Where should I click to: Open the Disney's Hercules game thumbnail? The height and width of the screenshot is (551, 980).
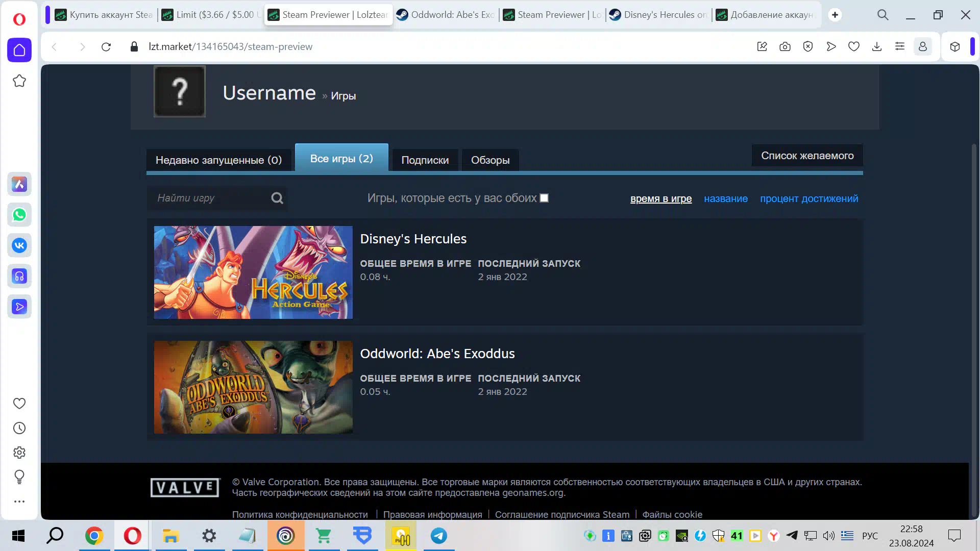253,272
